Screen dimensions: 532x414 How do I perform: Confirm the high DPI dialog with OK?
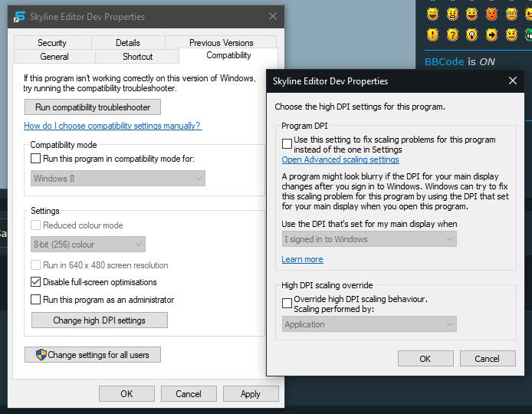[x=425, y=359]
